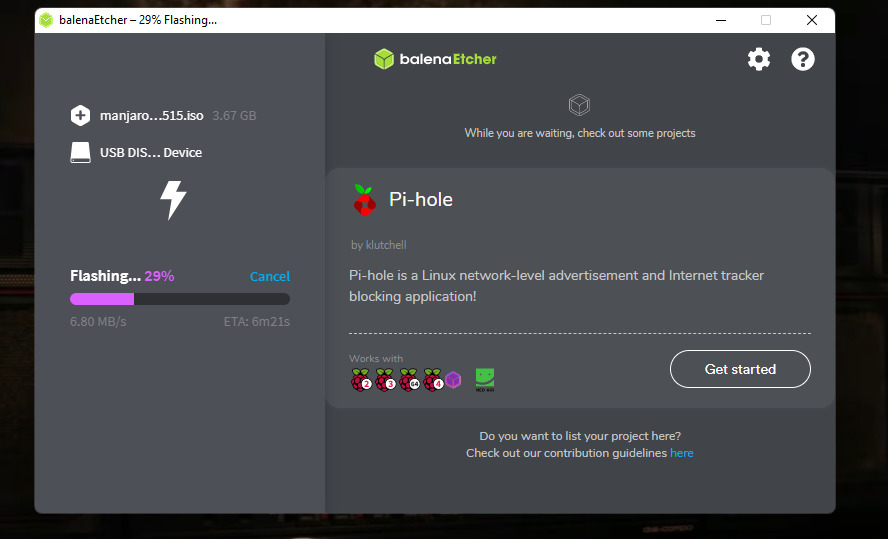Open balenaEtcher settings gear
The height and width of the screenshot is (539, 888).
tap(759, 59)
